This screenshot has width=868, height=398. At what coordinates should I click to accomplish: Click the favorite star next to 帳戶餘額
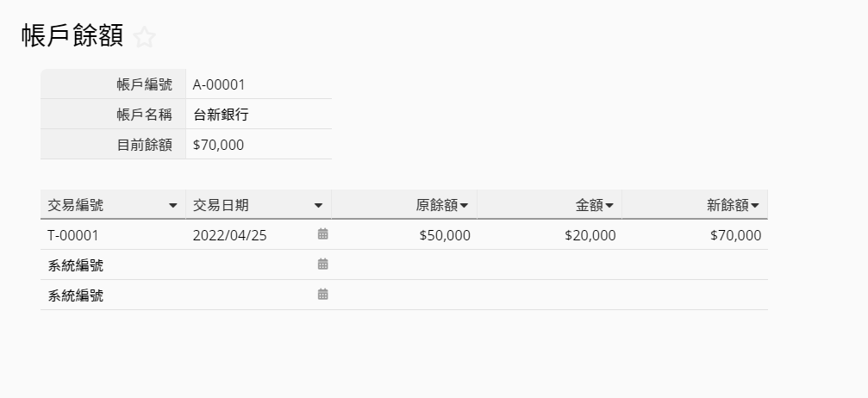145,37
